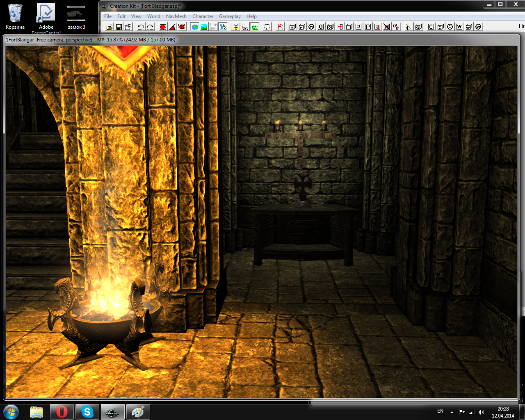Open the View menu

pyautogui.click(x=136, y=16)
